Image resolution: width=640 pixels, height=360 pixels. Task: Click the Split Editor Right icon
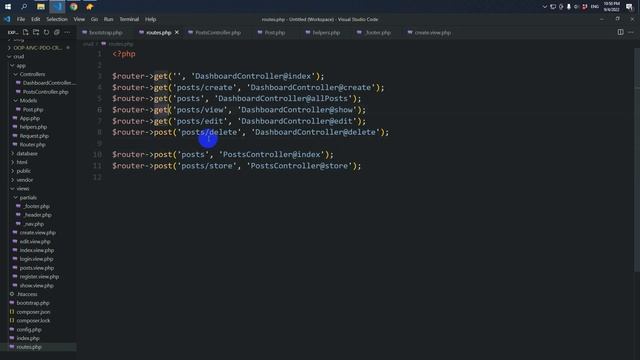pyautogui.click(x=620, y=32)
